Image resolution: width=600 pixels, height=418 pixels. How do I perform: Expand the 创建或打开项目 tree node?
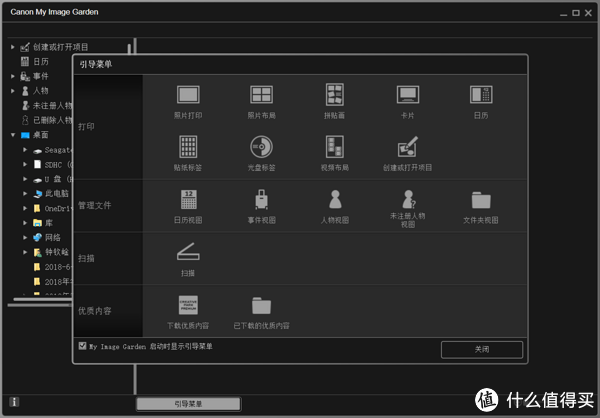[13, 47]
